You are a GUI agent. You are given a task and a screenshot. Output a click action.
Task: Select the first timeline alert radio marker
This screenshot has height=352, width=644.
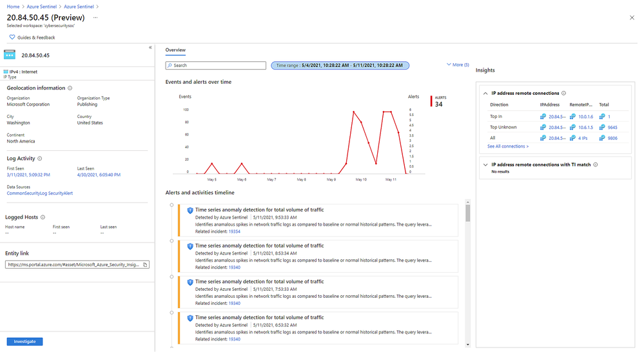point(171,205)
